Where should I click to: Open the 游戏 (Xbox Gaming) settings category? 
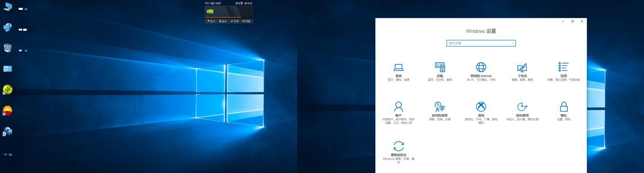point(481,113)
